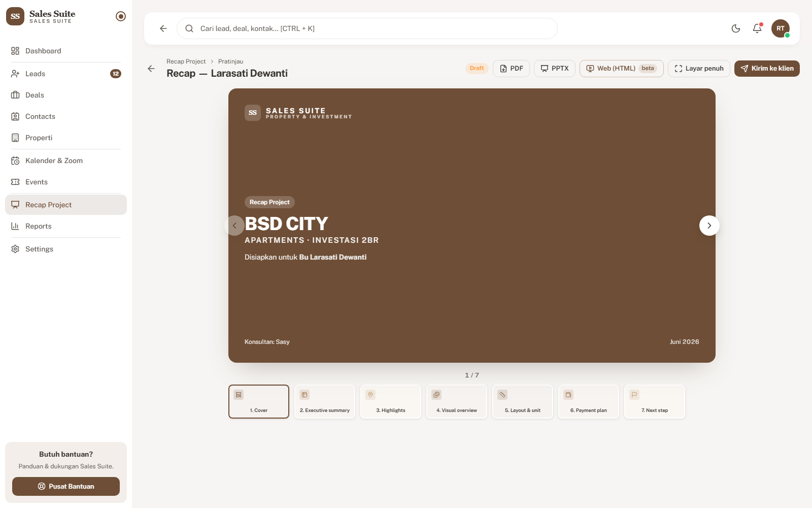Screen dimensions: 812x508
Task: Open Dashboard from the sidebar
Action: click(x=66, y=51)
